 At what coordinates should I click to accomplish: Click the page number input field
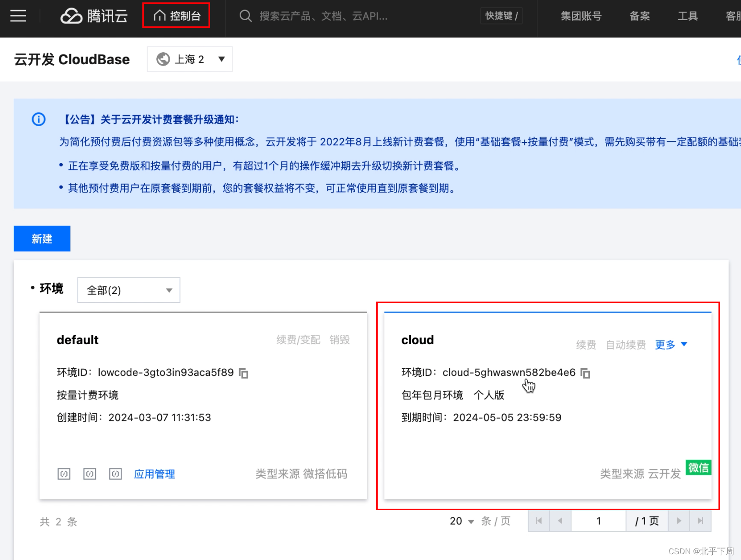pyautogui.click(x=599, y=521)
